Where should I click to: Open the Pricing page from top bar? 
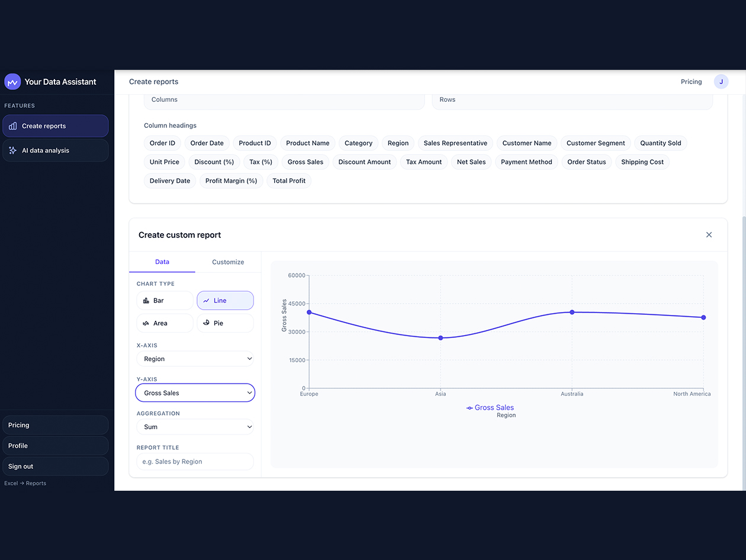pos(691,81)
